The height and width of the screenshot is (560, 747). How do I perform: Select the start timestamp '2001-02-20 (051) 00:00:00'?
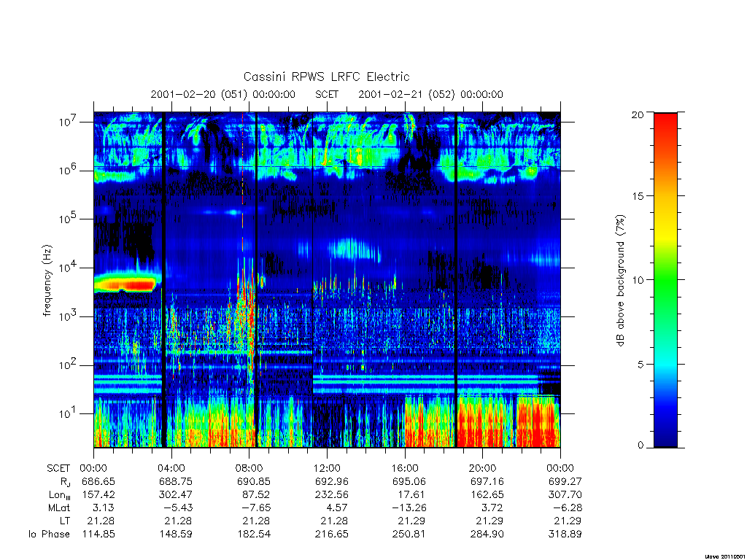223,94
